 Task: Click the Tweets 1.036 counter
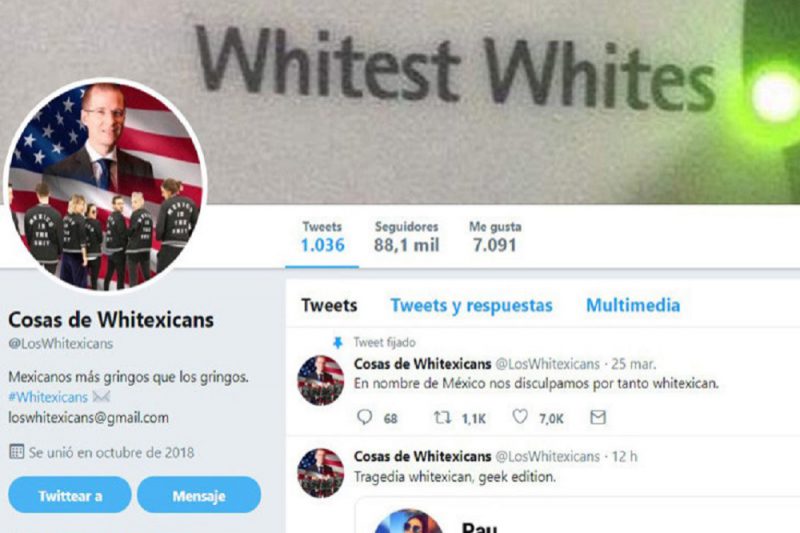tap(322, 237)
